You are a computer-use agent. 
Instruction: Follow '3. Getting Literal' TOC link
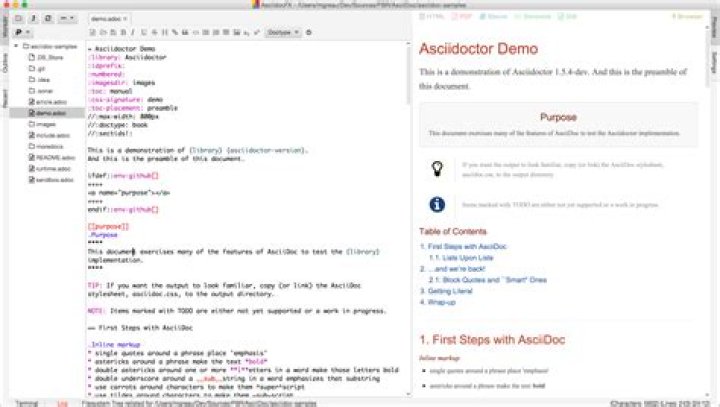click(x=446, y=291)
